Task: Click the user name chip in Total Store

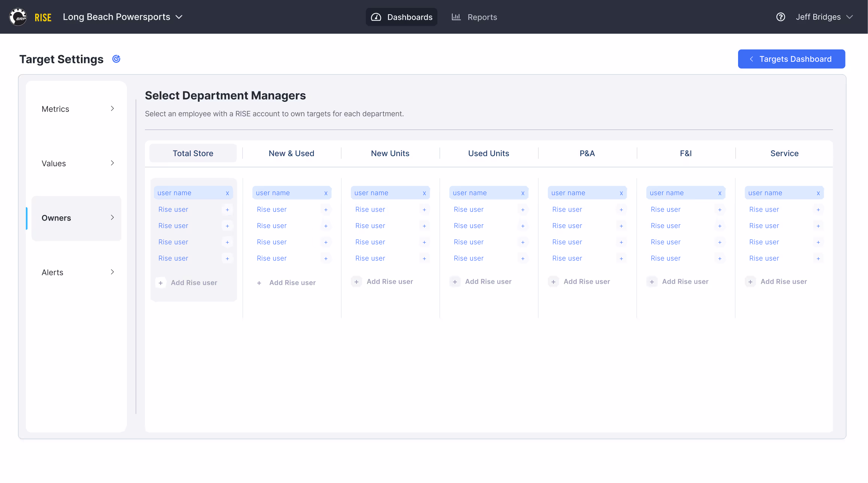Action: point(194,193)
